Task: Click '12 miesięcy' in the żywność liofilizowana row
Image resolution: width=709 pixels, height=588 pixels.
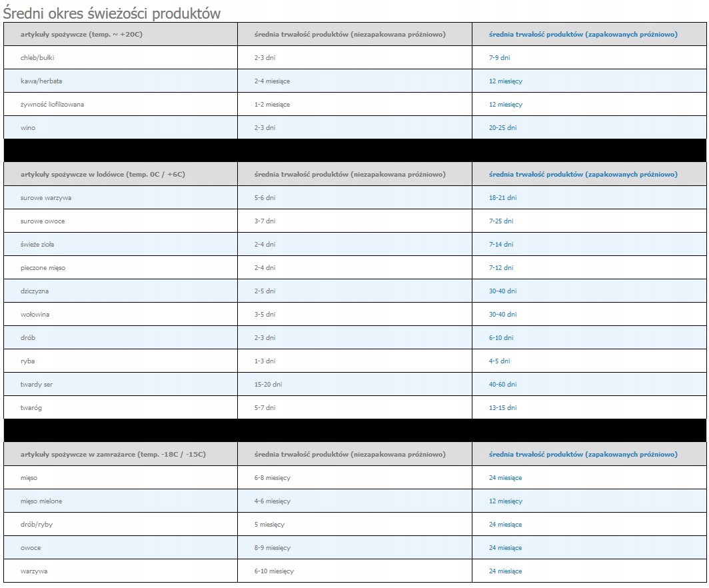Action: [x=506, y=105]
